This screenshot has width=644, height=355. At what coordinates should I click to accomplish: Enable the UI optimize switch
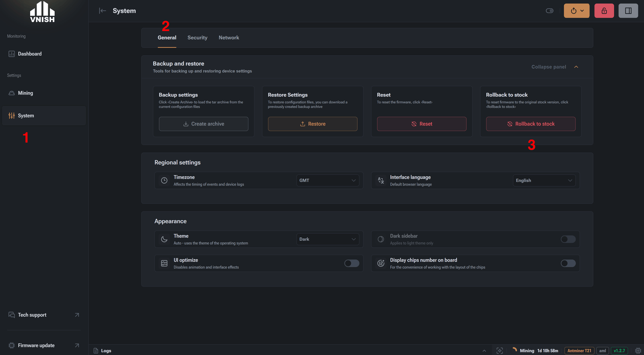352,263
